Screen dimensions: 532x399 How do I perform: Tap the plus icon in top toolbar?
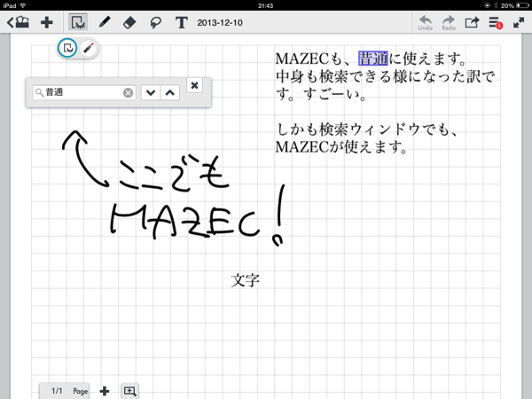tap(46, 23)
